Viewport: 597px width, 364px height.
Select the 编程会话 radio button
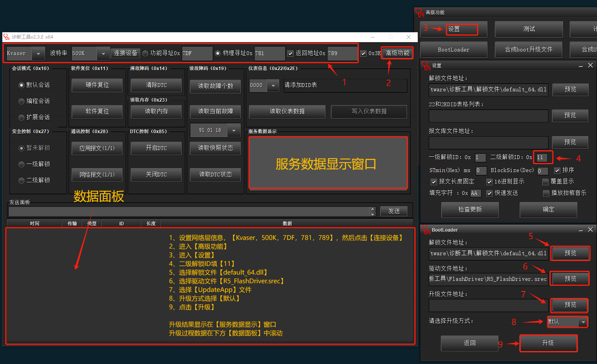[x=22, y=101]
